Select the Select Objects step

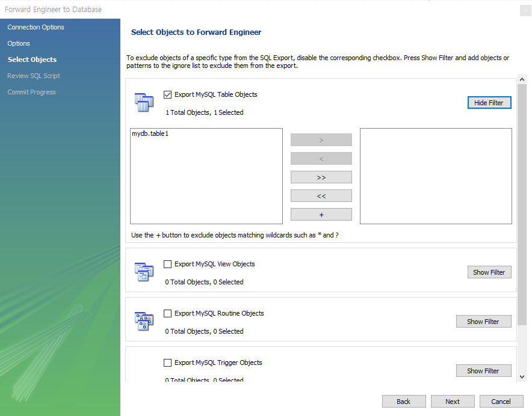pos(32,60)
